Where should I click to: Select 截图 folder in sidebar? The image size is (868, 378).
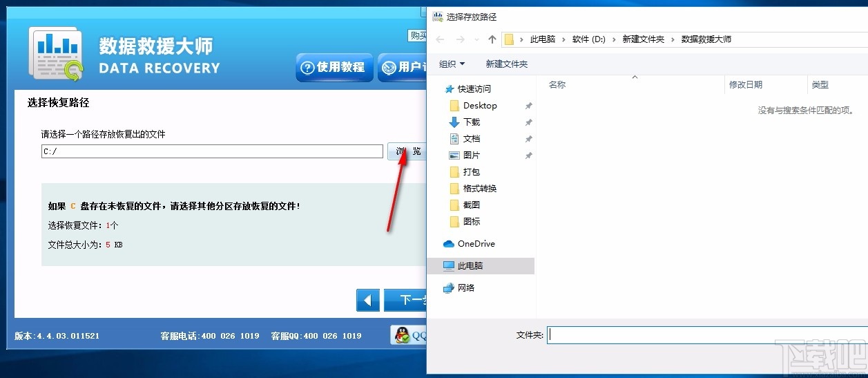472,205
